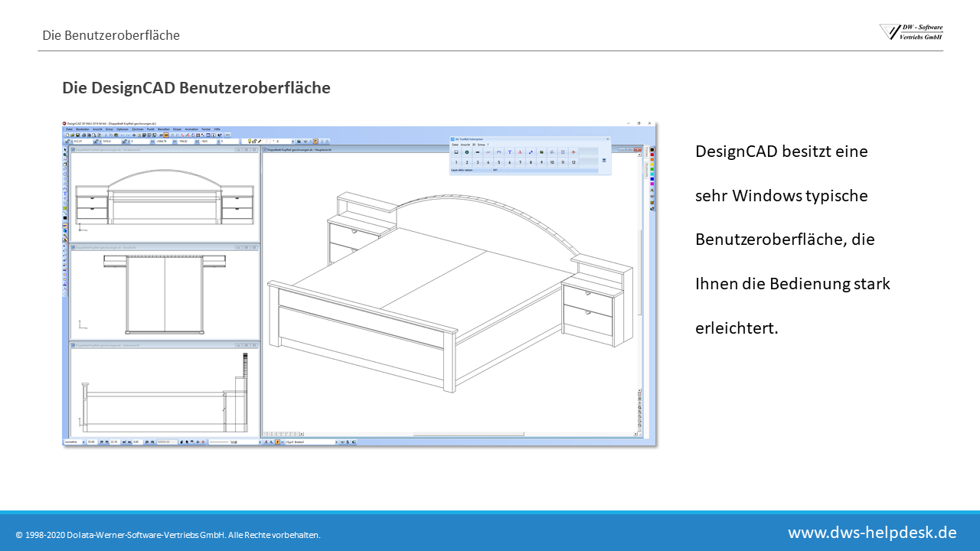The image size is (980, 551).
Task: Open the Bemaßen menu
Action: (164, 129)
